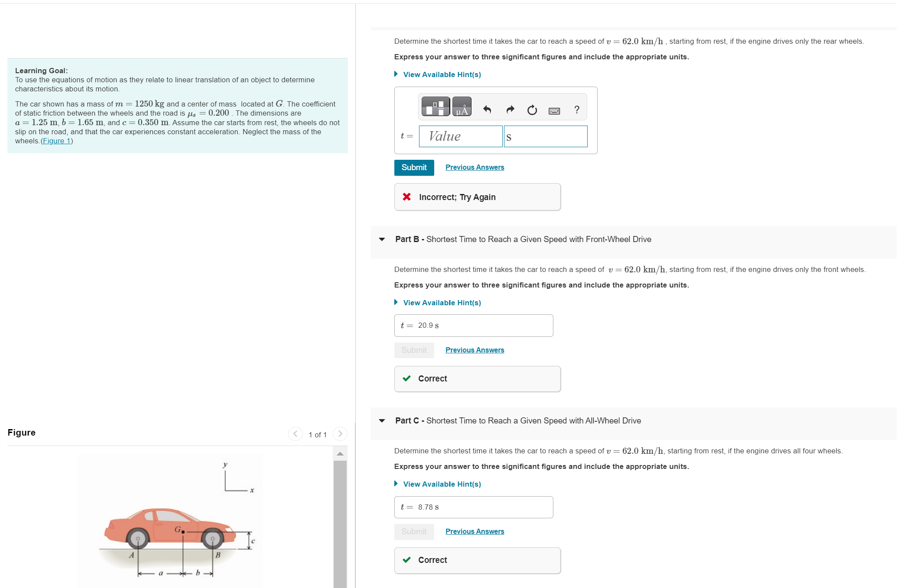The width and height of the screenshot is (897, 588).
Task: Expand hints for the rear-wheel drive part
Action: (x=442, y=74)
